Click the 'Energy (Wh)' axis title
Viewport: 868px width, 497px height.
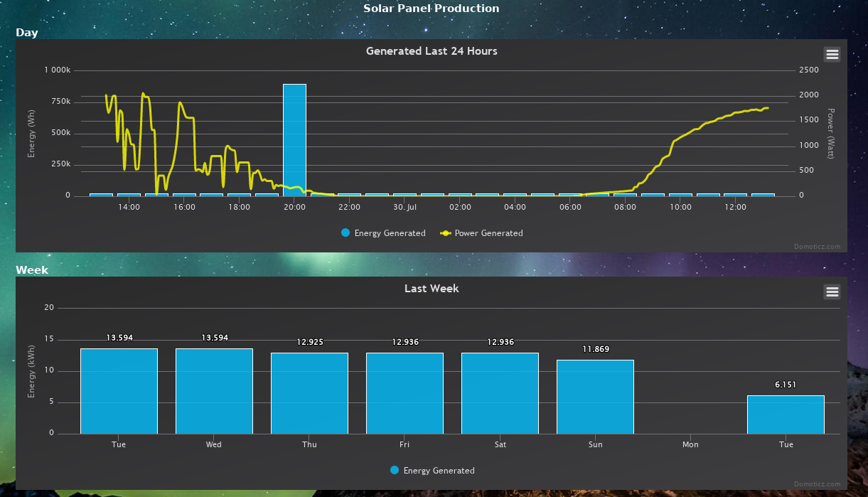[x=31, y=133]
